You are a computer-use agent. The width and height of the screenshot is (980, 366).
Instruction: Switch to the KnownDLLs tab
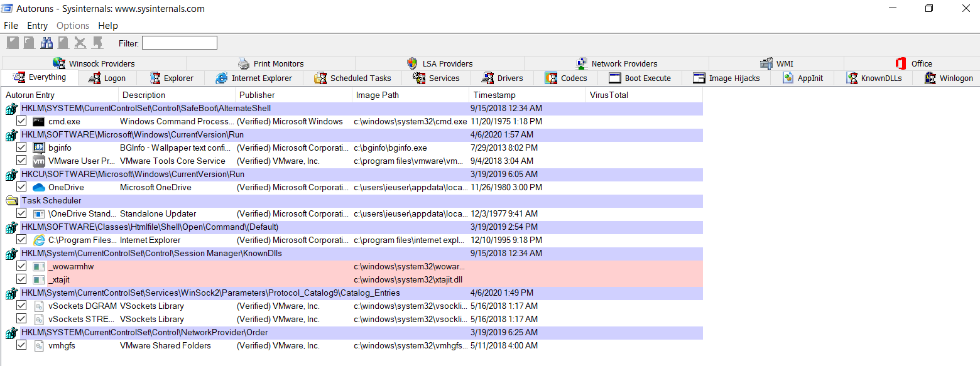pos(874,78)
